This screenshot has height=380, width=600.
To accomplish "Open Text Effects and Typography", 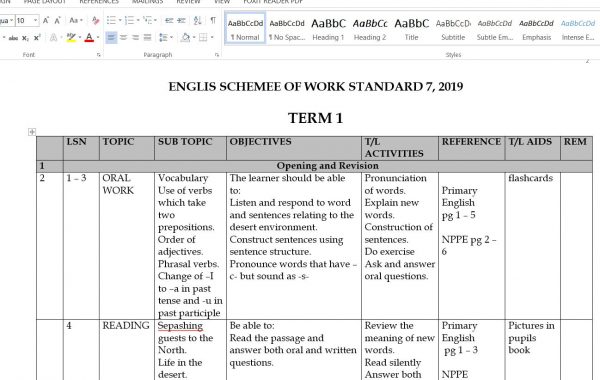I will click(x=54, y=38).
